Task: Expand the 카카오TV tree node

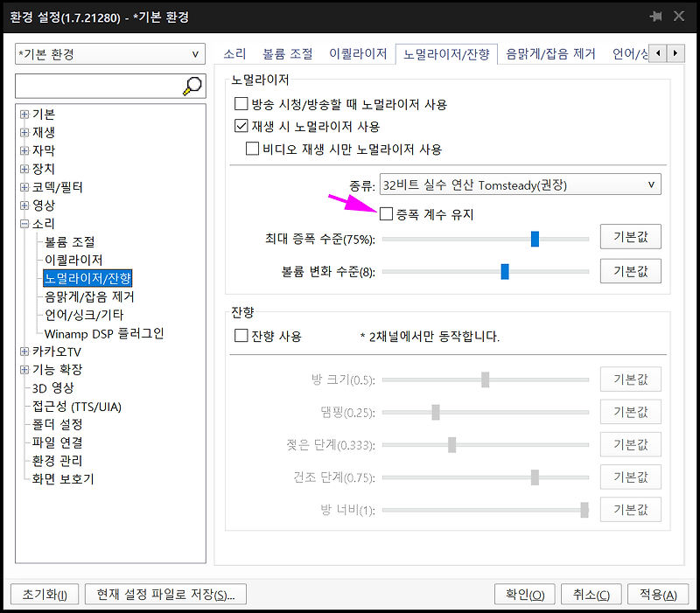Action: (x=24, y=352)
